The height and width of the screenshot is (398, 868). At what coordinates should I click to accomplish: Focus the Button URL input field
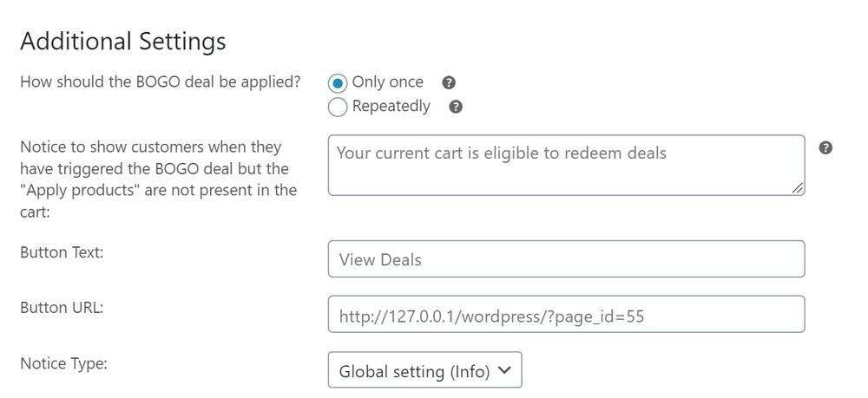coord(565,315)
